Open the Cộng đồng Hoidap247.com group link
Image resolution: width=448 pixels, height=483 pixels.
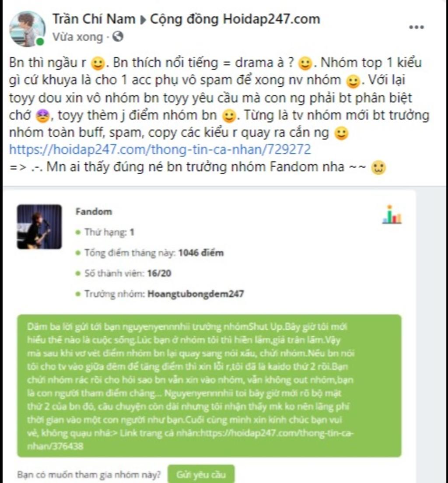click(235, 19)
